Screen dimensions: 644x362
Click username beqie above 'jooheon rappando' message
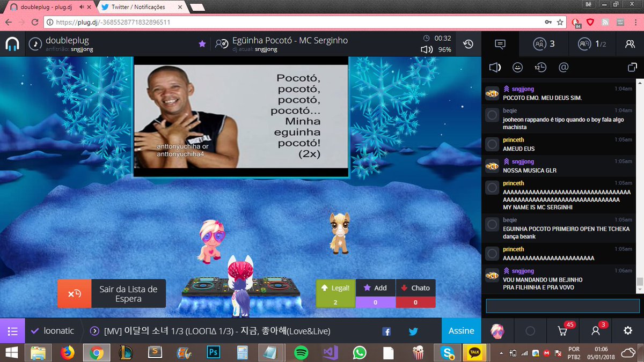point(510,110)
